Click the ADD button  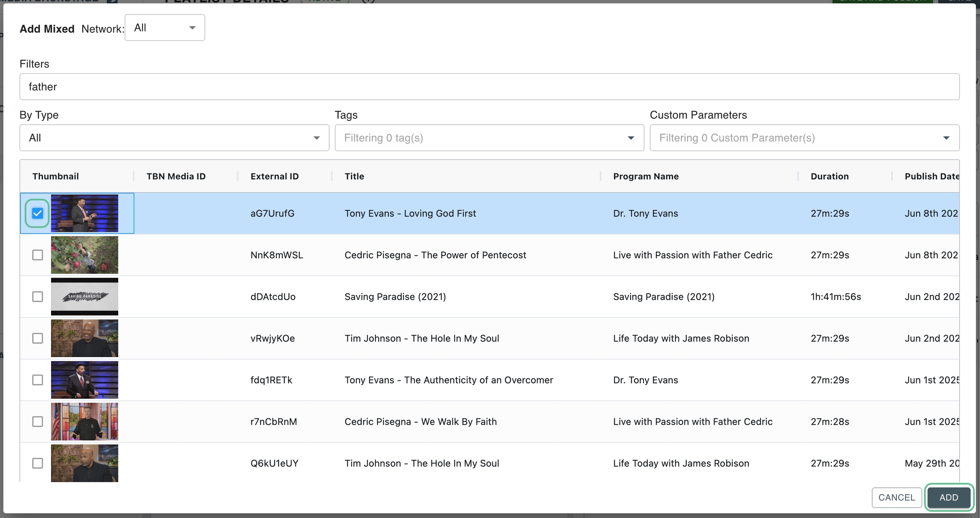tap(949, 498)
